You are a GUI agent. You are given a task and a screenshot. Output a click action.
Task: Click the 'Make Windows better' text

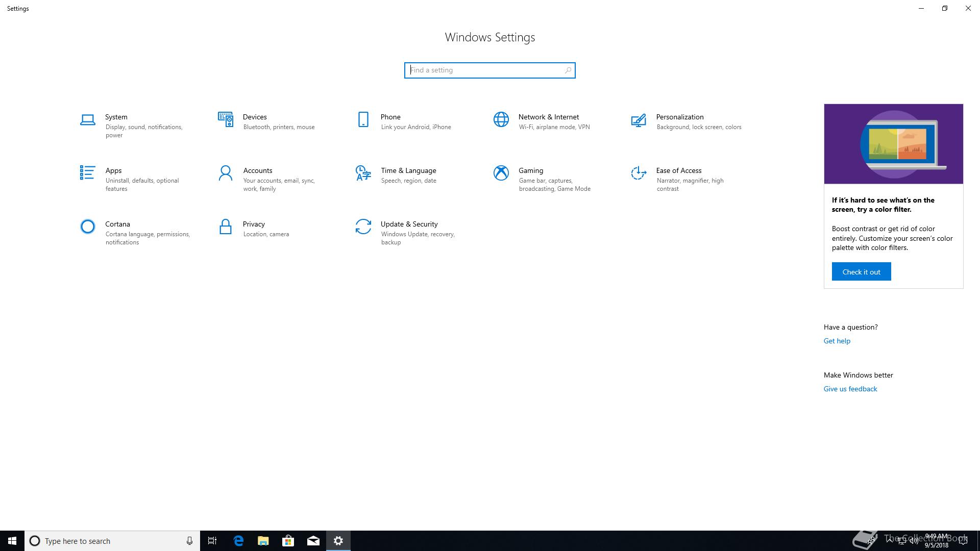click(x=859, y=375)
